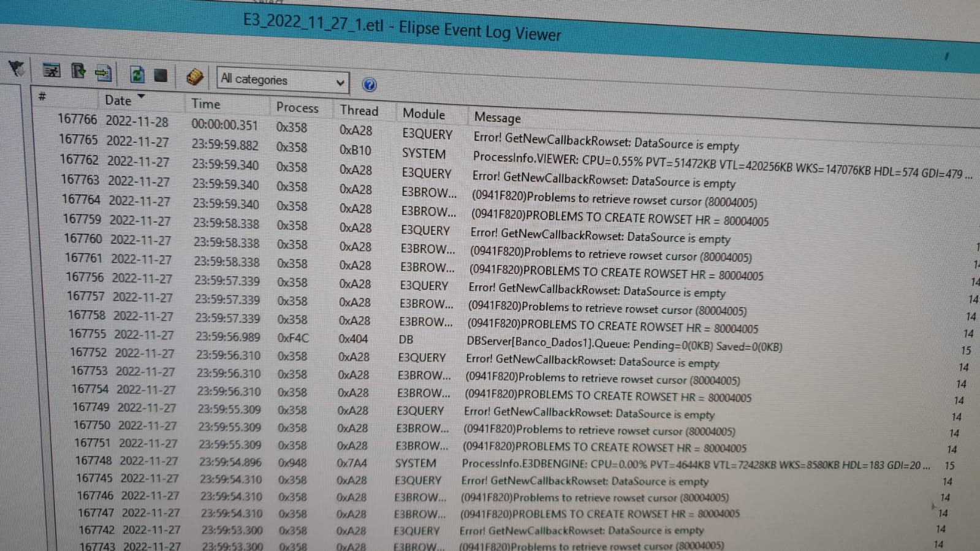Sort by the # column header
This screenshot has width=980, height=551.
click(42, 96)
